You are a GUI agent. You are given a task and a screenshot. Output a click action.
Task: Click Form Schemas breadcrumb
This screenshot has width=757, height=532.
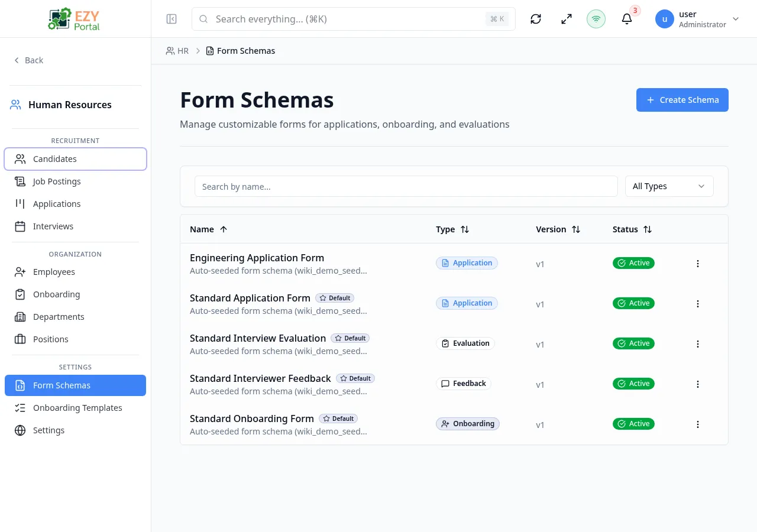(x=241, y=51)
